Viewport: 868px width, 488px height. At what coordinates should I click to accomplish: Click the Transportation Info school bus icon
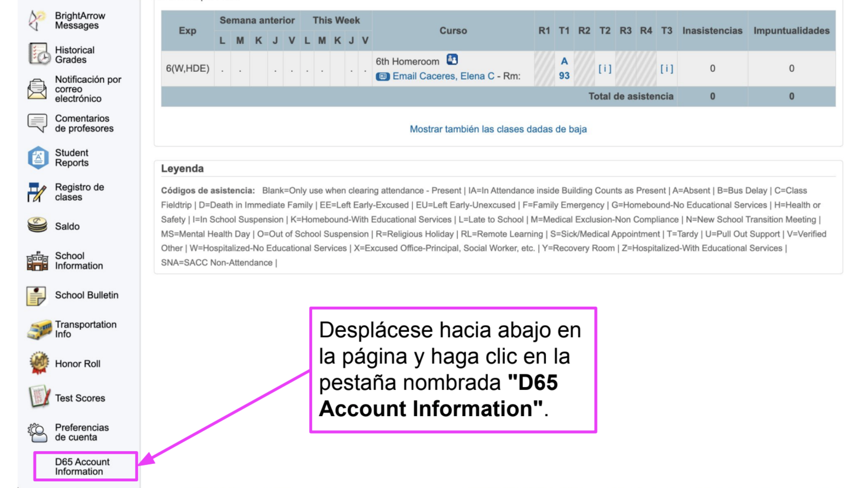pyautogui.click(x=39, y=329)
